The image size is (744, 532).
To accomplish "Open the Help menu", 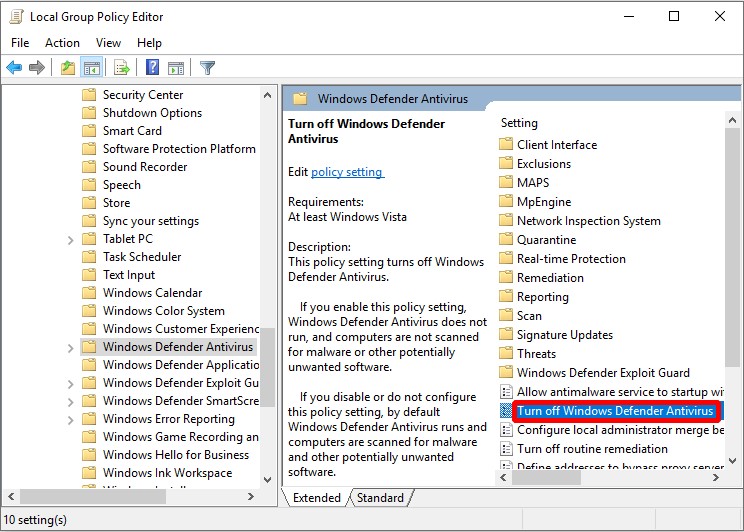I will (149, 43).
